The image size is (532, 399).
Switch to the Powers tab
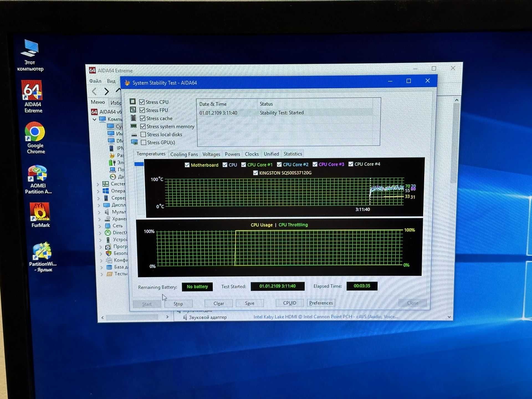point(232,154)
